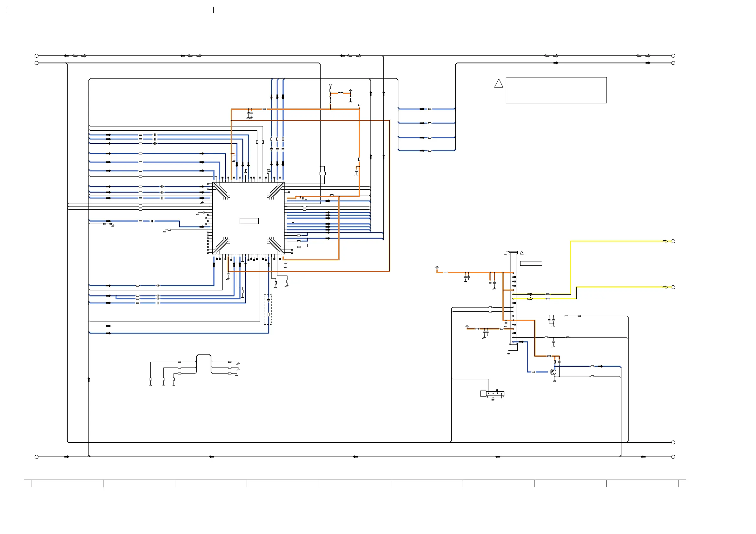The width and height of the screenshot is (756, 534).
Task: Click the bottom-left terminal circle of the bottom bus
Action: (x=36, y=457)
